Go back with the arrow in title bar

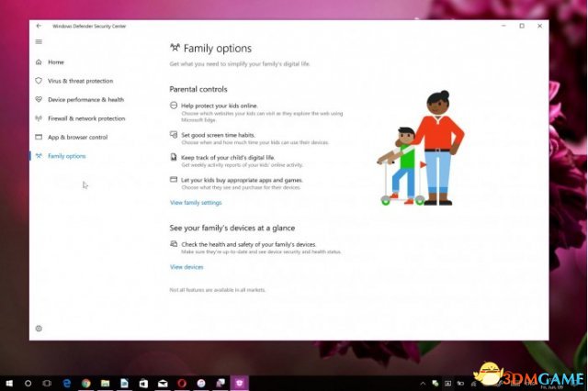39,26
